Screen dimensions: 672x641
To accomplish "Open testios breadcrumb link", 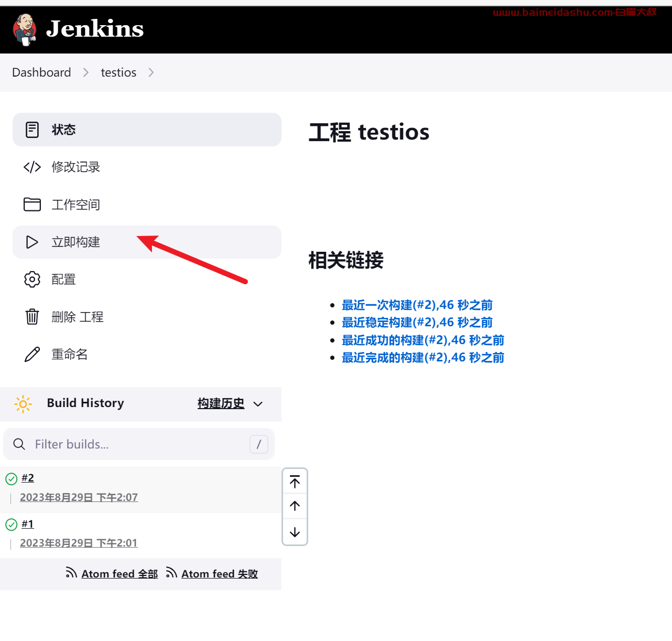I will pyautogui.click(x=118, y=72).
